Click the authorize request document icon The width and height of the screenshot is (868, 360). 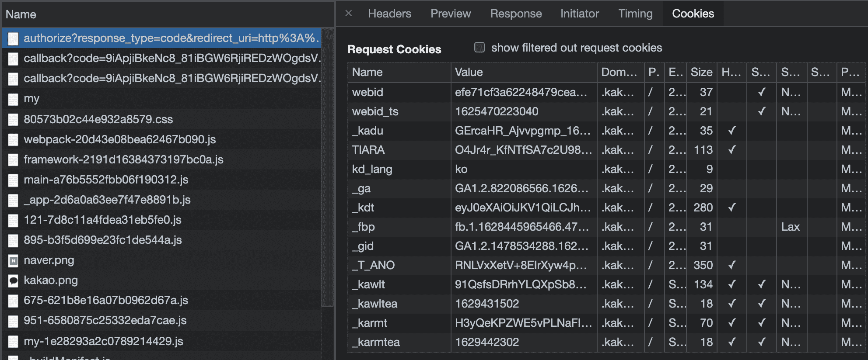[x=13, y=39]
